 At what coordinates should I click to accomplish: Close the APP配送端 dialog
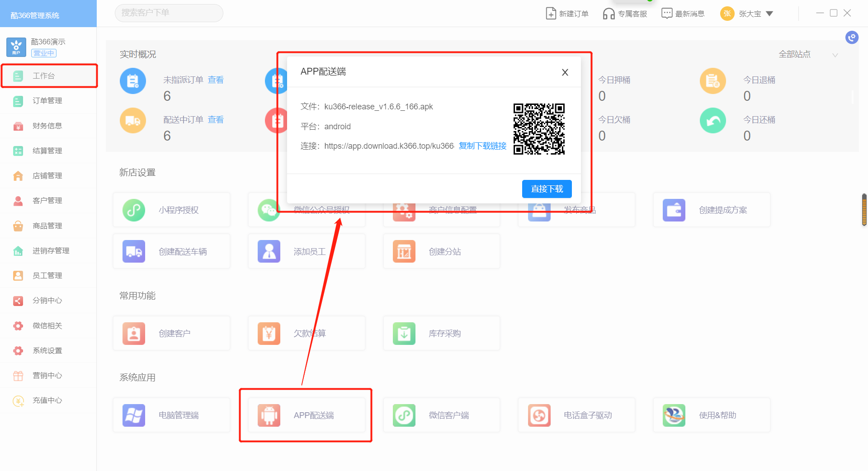[565, 72]
